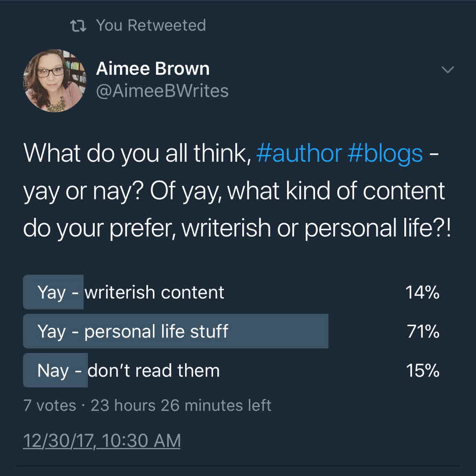476x476 pixels.
Task: Click the "yay or nay?" question text
Action: tap(84, 191)
